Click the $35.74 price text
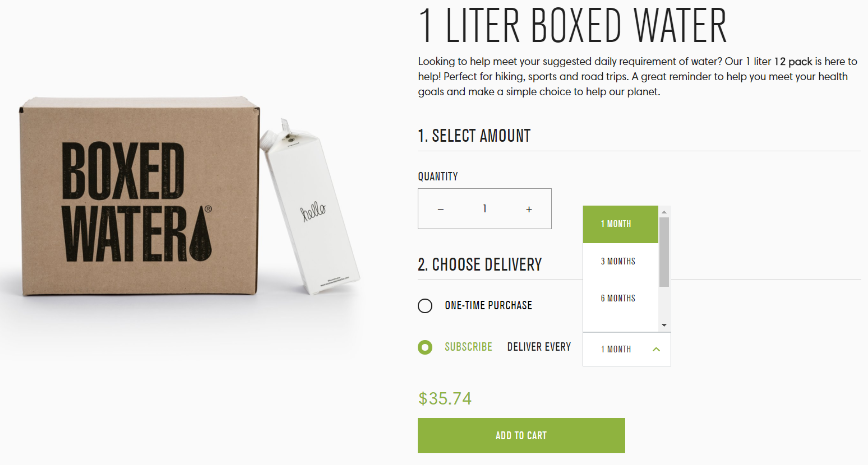Screen dimensions: 868x465 coord(445,398)
